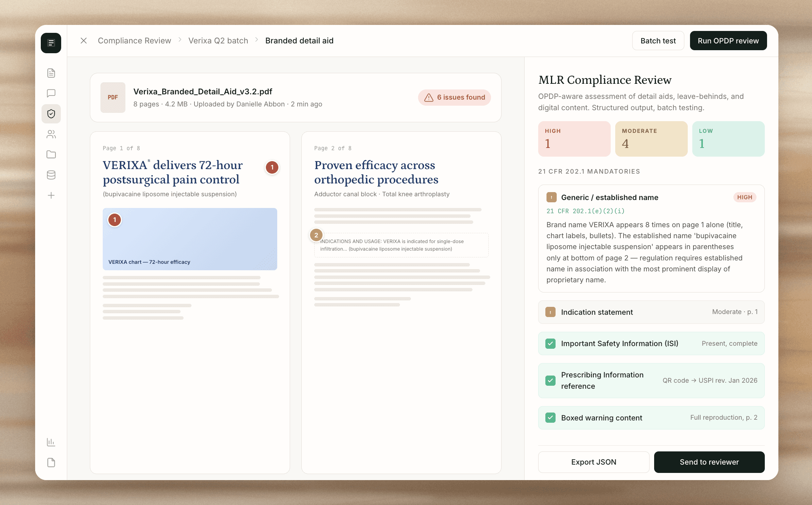Go to Compliance Review breadcrumb
812x505 pixels.
tap(134, 41)
